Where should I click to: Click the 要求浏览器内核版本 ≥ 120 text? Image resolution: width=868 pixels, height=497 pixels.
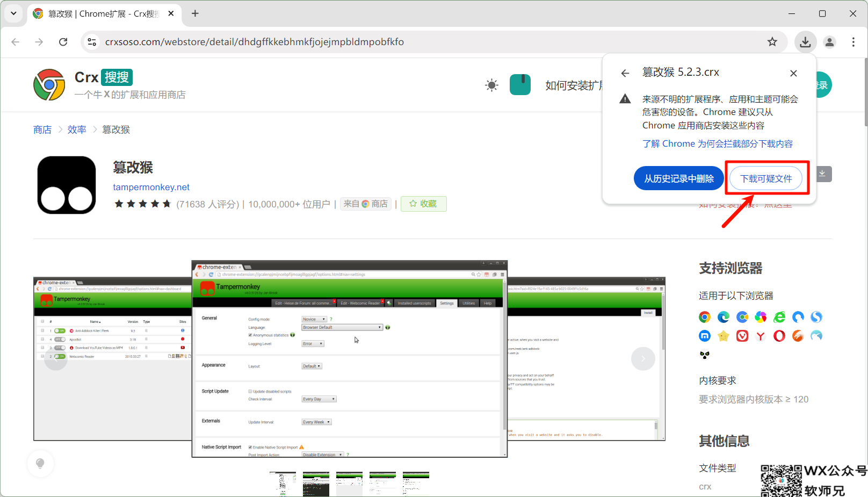click(x=754, y=399)
